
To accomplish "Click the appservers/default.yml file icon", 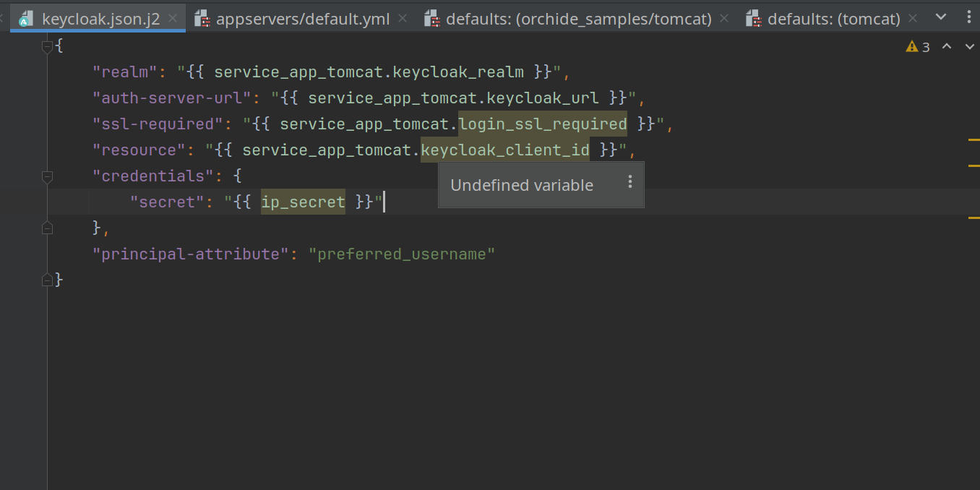I will [x=203, y=19].
